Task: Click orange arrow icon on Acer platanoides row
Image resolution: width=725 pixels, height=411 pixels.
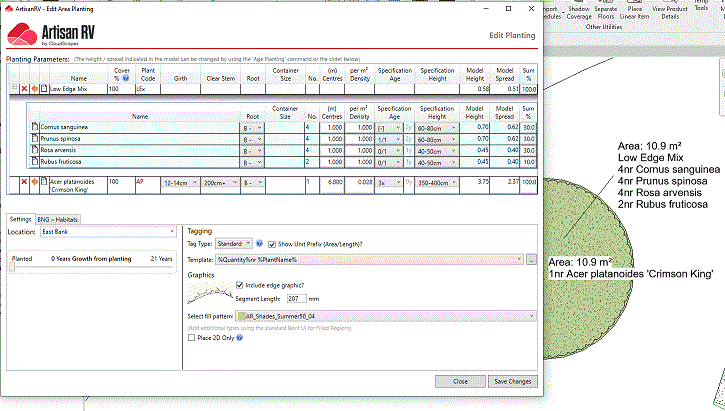Action: point(33,182)
